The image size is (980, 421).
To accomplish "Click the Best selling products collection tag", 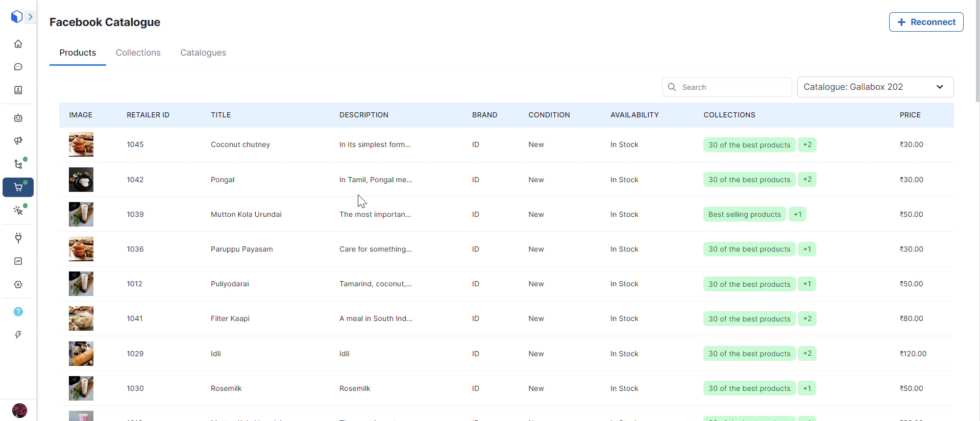I will pos(744,214).
